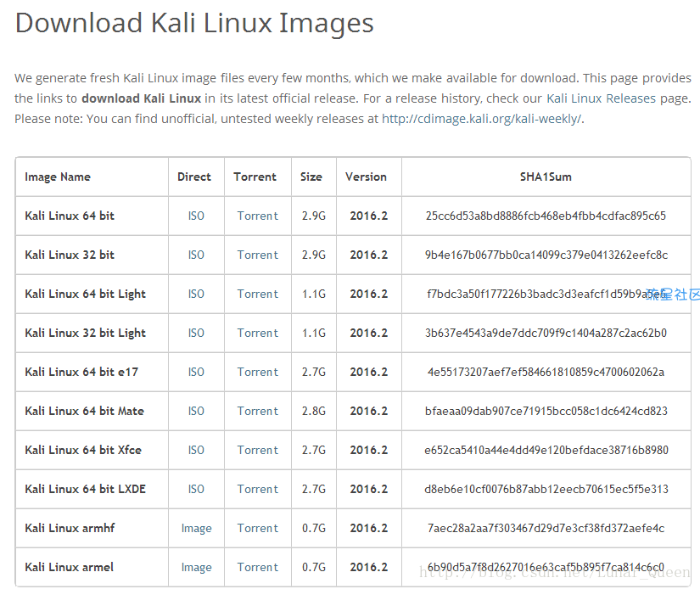The height and width of the screenshot is (589, 700).
Task: Click the 'Kali Linux 64 bit Xfce' name
Action: point(83,450)
